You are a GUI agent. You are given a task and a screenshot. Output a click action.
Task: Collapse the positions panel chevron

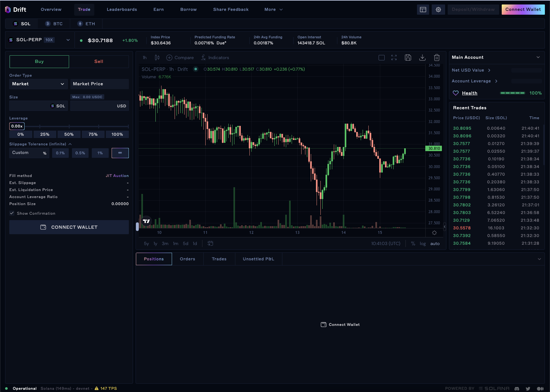[539, 259]
